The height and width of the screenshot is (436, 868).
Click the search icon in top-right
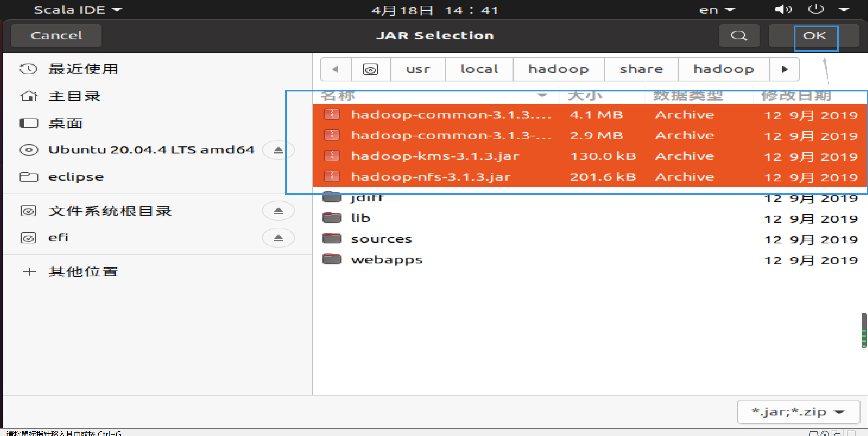(x=739, y=36)
